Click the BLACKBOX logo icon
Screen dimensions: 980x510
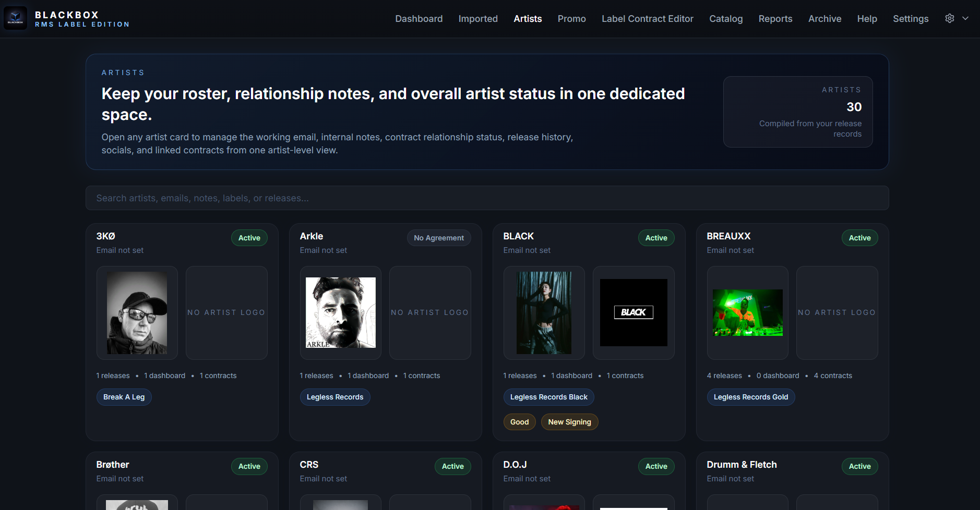pos(15,17)
